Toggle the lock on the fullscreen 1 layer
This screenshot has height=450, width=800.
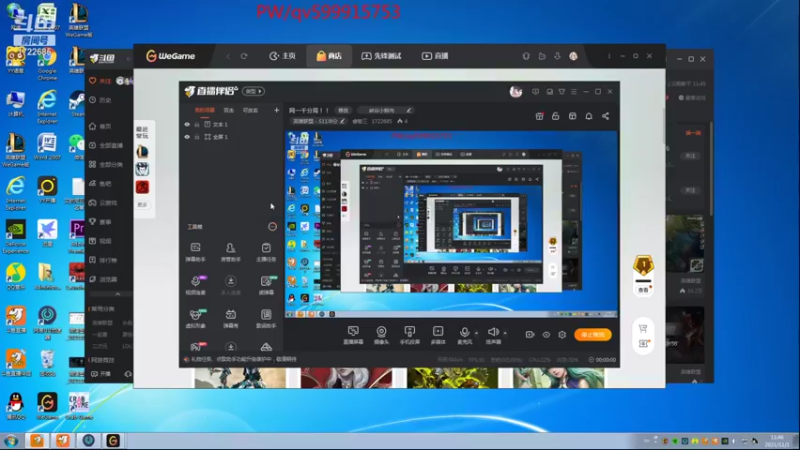[197, 137]
